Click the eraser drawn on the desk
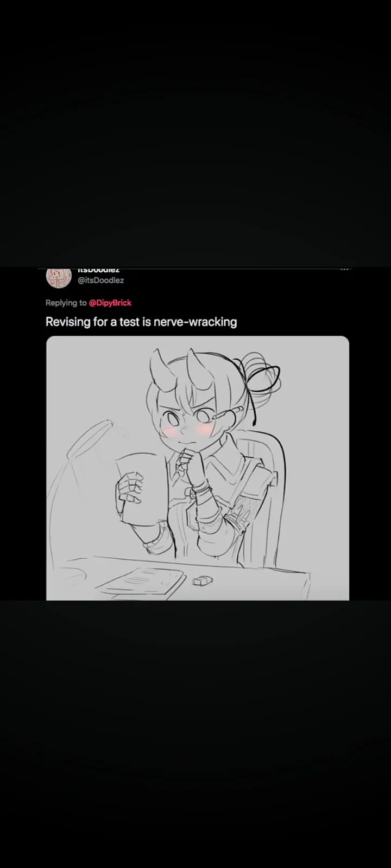Image resolution: width=391 pixels, height=868 pixels. pos(201,581)
